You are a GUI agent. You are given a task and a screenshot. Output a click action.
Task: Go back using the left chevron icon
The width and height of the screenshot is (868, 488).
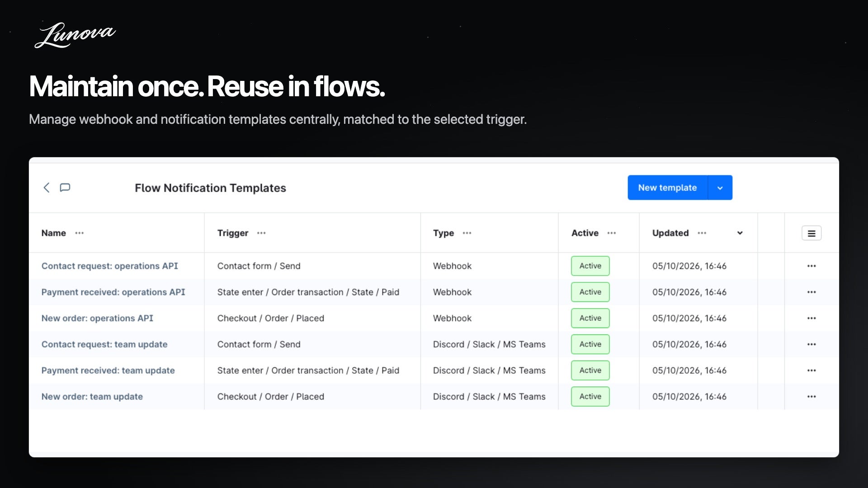pyautogui.click(x=46, y=188)
